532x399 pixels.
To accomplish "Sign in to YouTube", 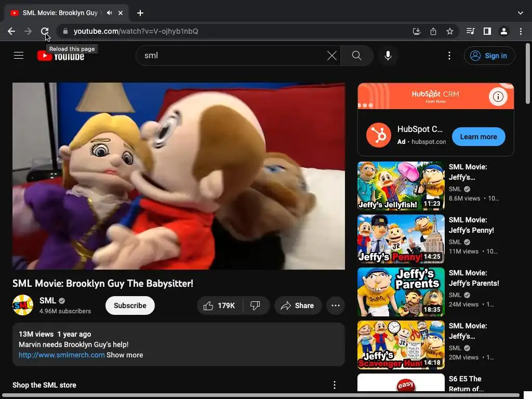I will click(489, 56).
